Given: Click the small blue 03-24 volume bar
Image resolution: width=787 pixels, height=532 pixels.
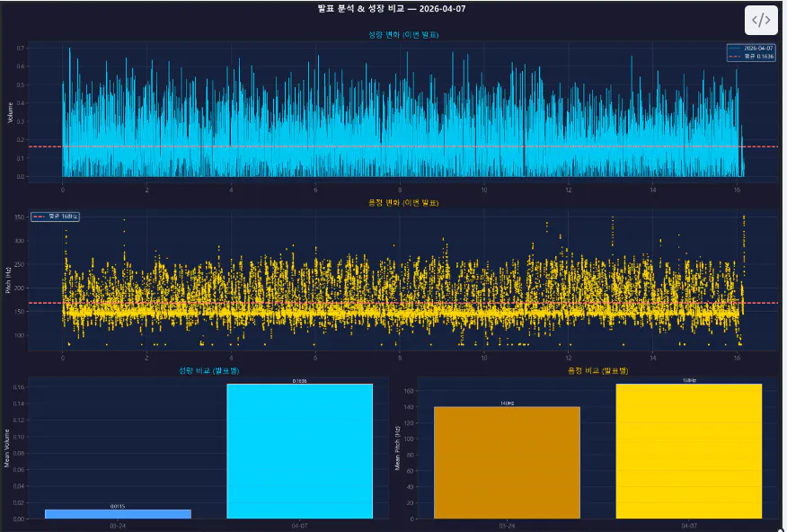Looking at the screenshot, I should point(118,514).
